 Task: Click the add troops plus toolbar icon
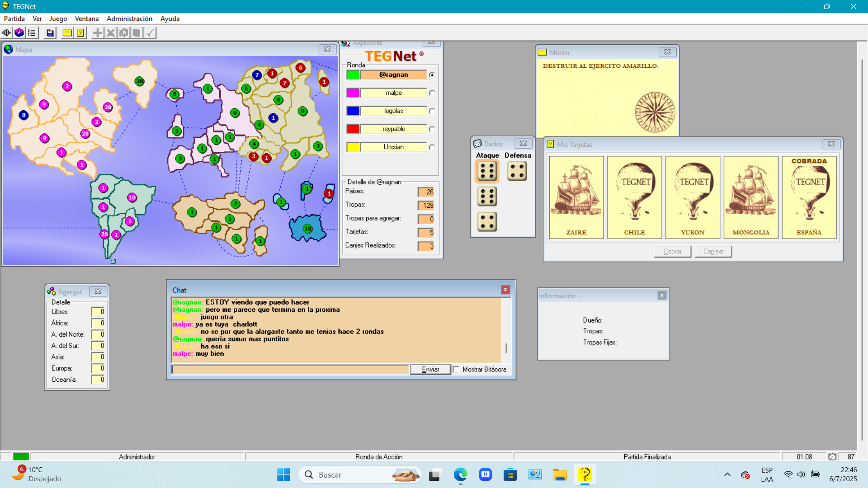coord(97,33)
